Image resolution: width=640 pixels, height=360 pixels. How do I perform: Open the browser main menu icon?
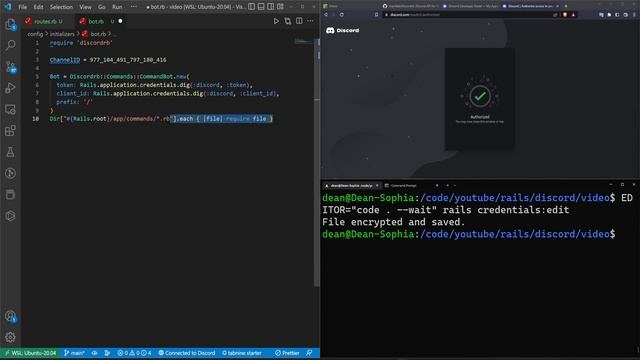[x=634, y=15]
